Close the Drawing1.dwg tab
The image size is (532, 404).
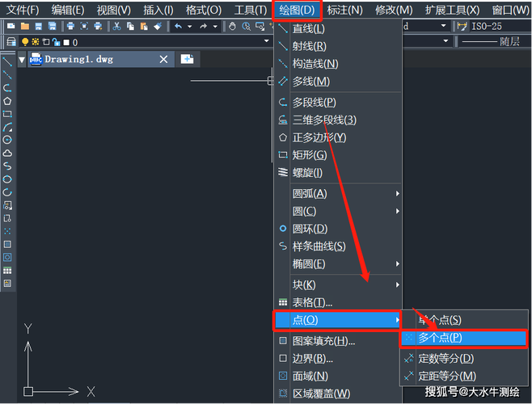point(163,59)
